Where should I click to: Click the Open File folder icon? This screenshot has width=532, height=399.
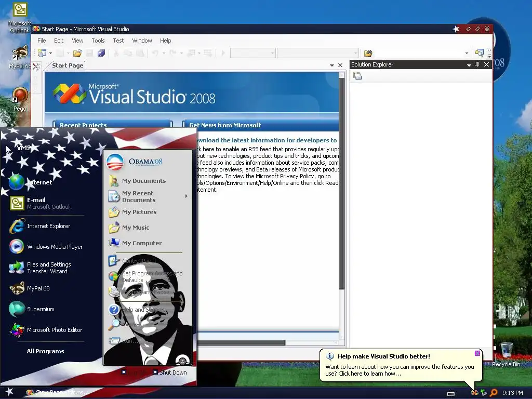(x=77, y=53)
